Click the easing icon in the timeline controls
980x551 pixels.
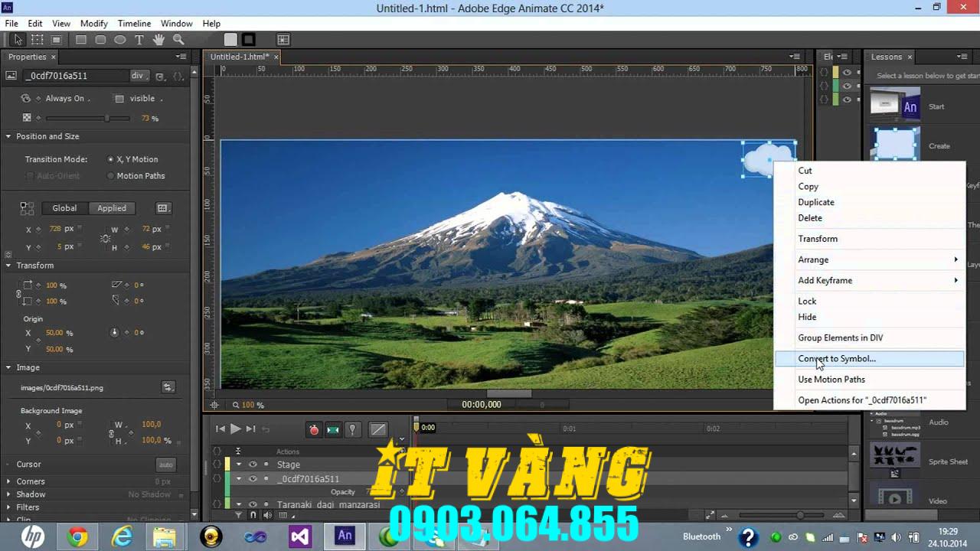point(377,429)
